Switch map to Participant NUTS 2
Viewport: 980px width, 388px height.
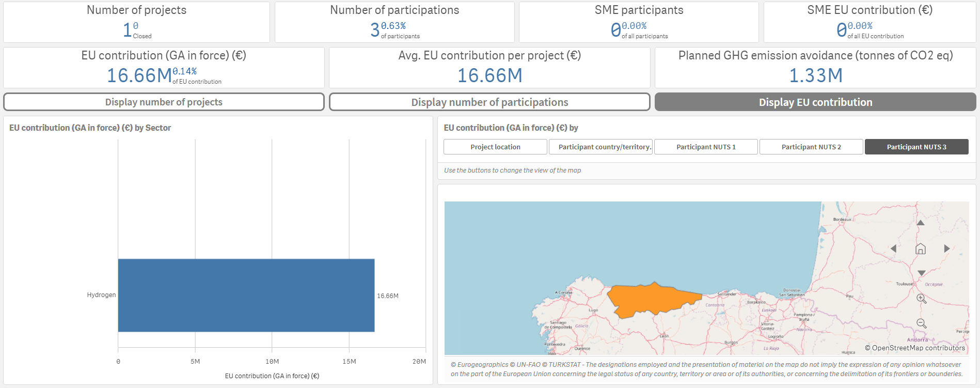point(811,147)
